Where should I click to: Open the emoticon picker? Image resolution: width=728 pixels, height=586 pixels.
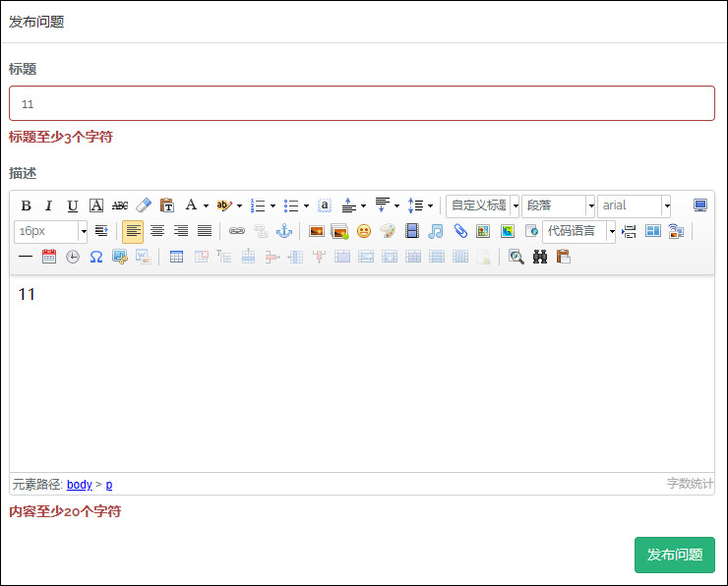click(364, 231)
